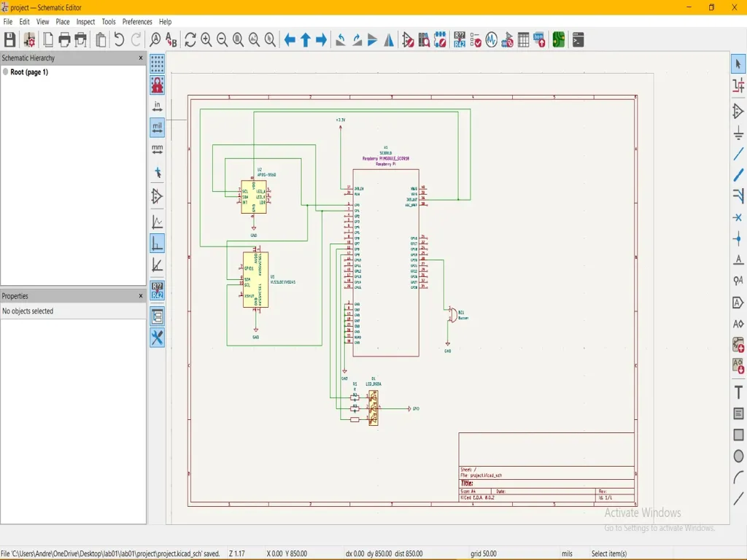Screen dimensions: 747x560
Task: Select the Add Text tool
Action: click(x=738, y=392)
